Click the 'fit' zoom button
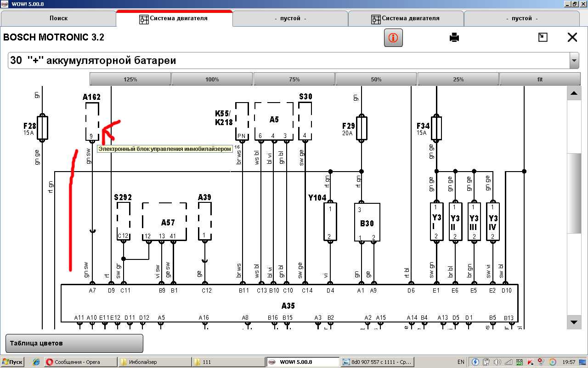This screenshot has width=588, height=368. tap(540, 79)
